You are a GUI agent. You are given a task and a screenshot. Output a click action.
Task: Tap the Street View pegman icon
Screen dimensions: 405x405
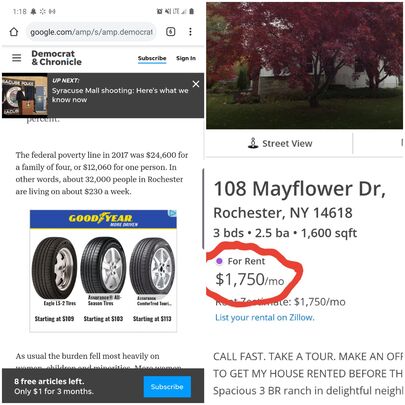click(253, 143)
